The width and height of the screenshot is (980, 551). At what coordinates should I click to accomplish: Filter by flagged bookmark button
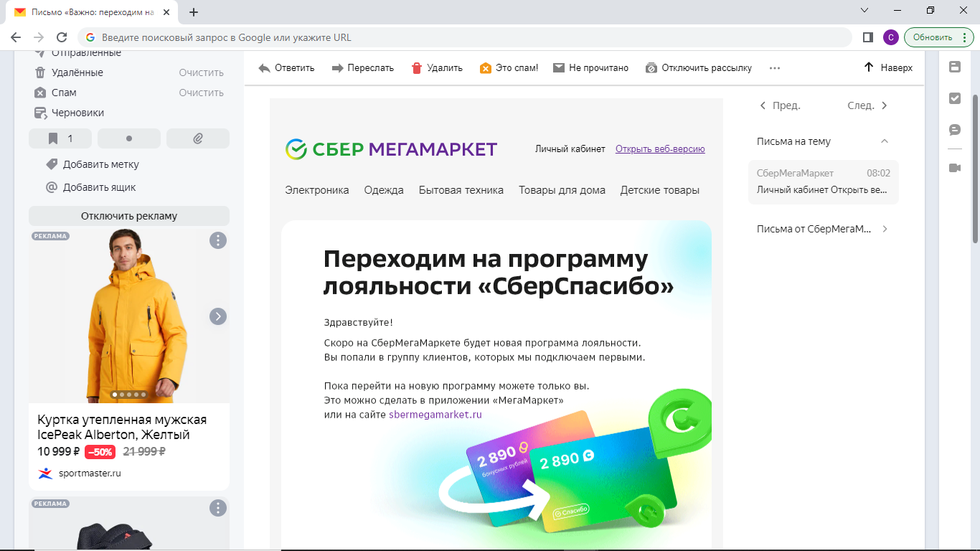[60, 138]
